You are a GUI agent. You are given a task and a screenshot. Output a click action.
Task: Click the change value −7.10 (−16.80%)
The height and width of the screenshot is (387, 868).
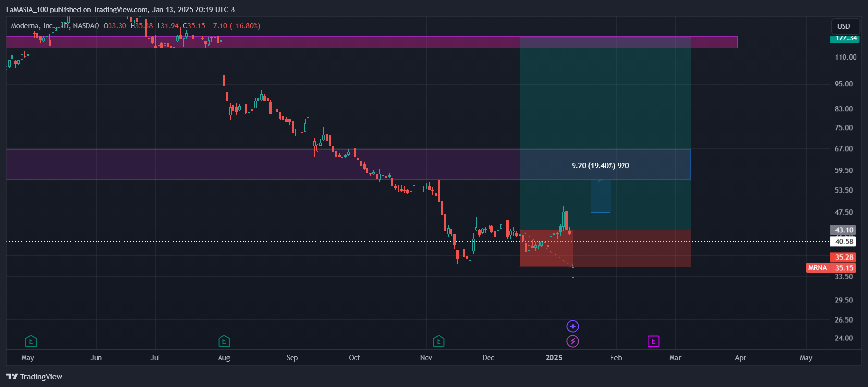point(235,26)
